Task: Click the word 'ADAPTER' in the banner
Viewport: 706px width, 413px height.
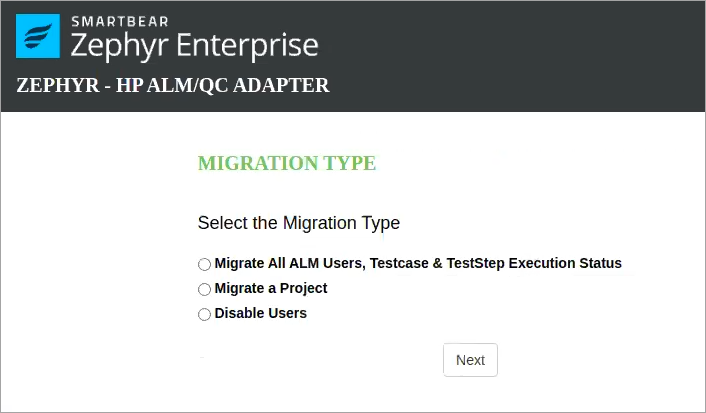Action: pyautogui.click(x=284, y=86)
